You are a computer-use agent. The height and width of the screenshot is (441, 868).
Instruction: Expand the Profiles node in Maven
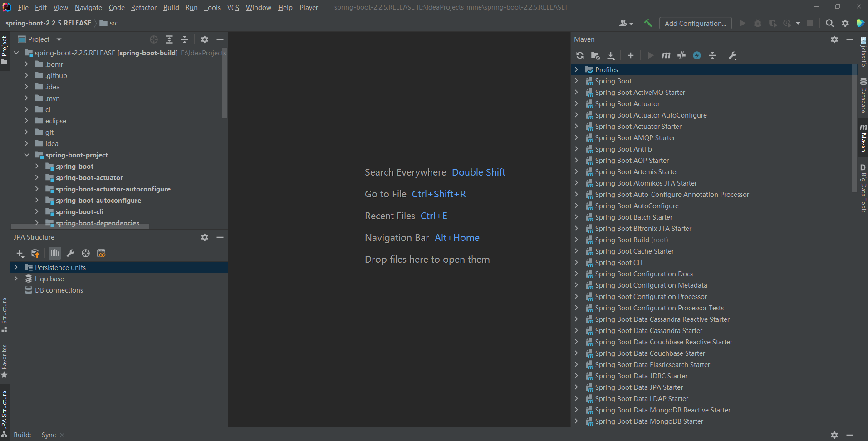pyautogui.click(x=576, y=69)
